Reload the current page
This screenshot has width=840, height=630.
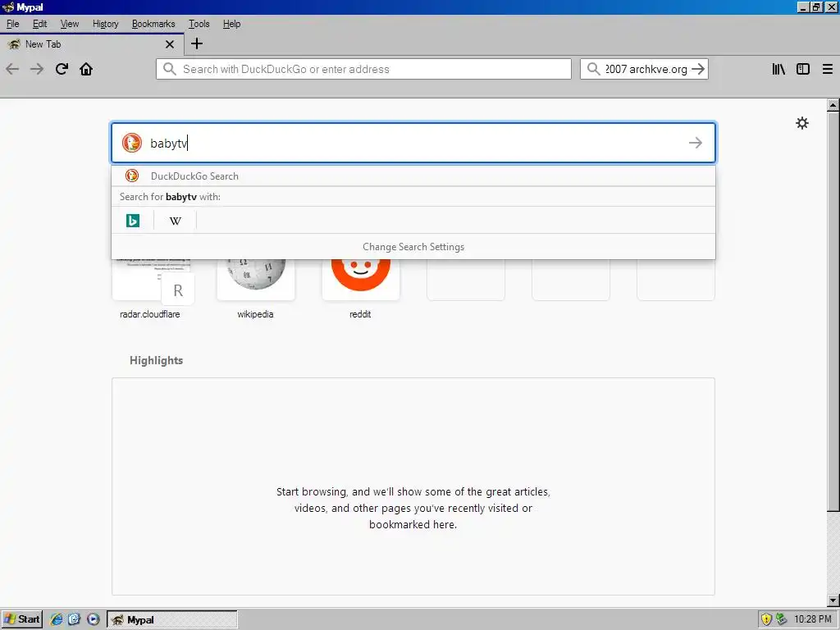tap(62, 69)
